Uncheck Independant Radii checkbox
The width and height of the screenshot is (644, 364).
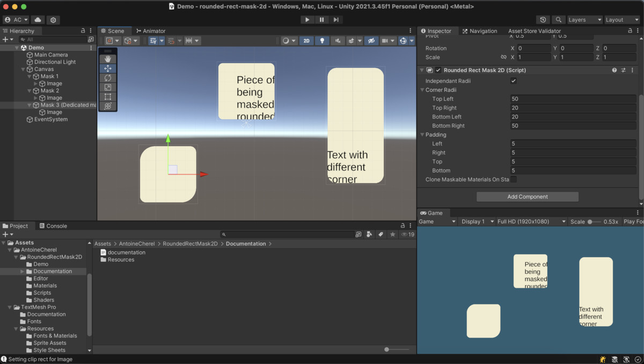tap(514, 81)
